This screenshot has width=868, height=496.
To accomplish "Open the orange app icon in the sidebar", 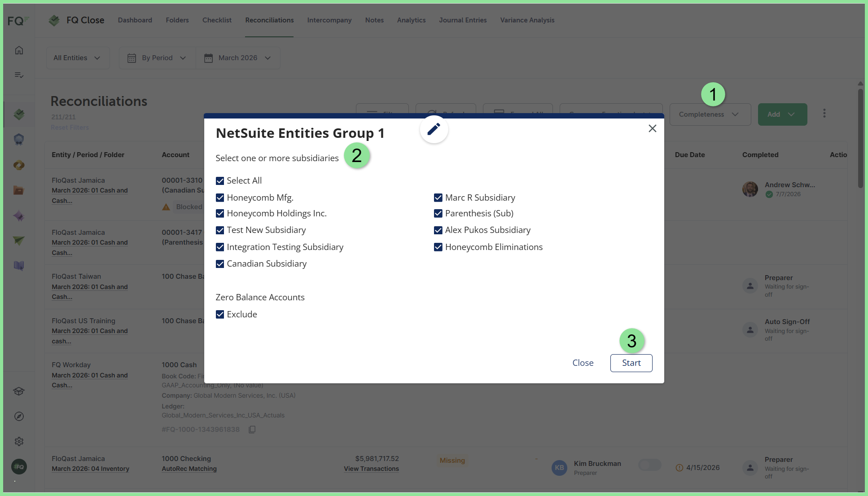I will coord(19,165).
